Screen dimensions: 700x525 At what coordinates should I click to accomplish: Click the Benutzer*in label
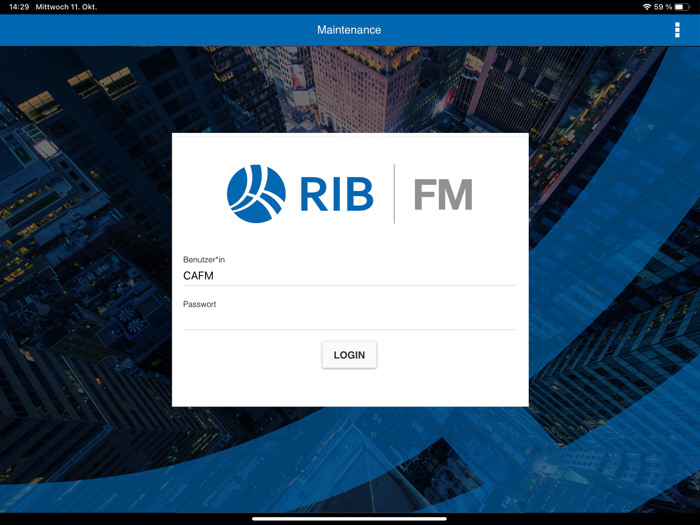click(204, 259)
